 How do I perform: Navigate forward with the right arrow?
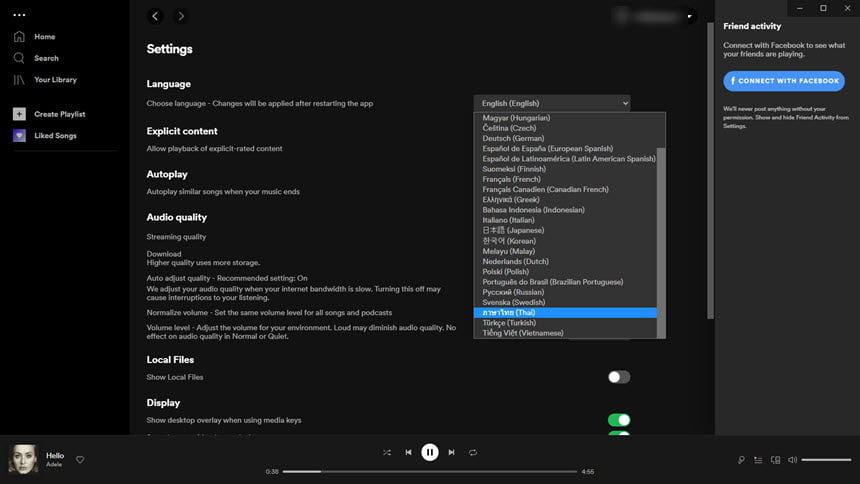[x=181, y=16]
